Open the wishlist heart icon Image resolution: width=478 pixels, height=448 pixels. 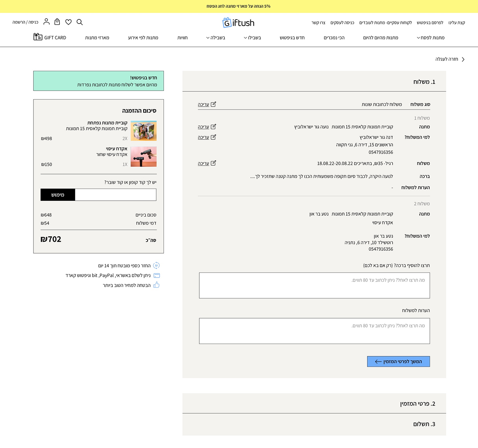pyautogui.click(x=69, y=22)
